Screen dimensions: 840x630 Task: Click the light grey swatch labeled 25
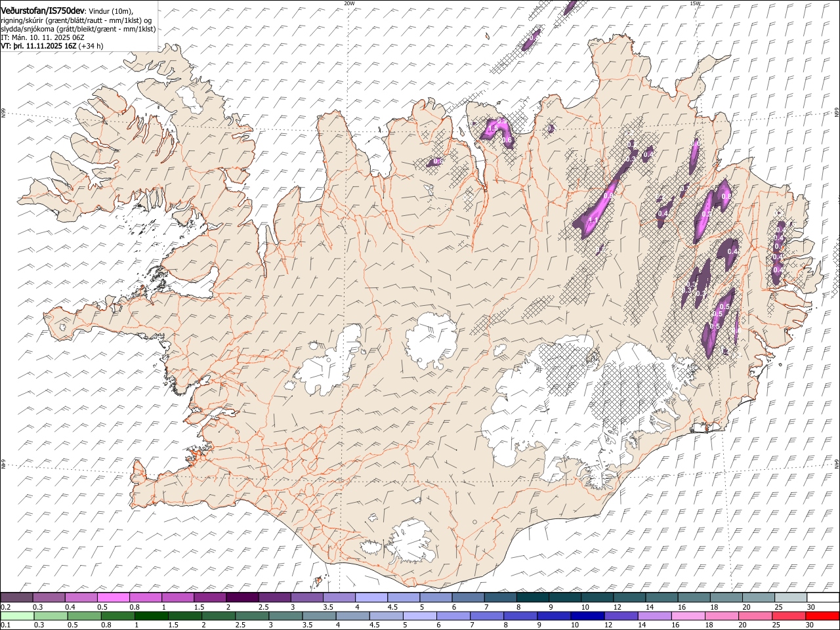pyautogui.click(x=791, y=598)
